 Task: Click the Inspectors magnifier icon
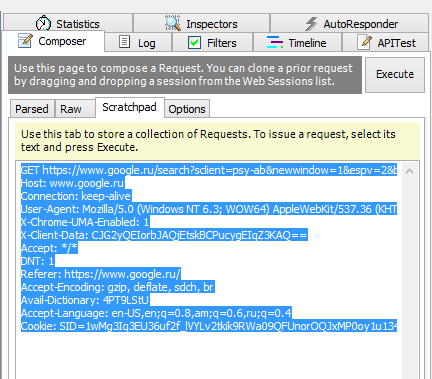tap(173, 23)
